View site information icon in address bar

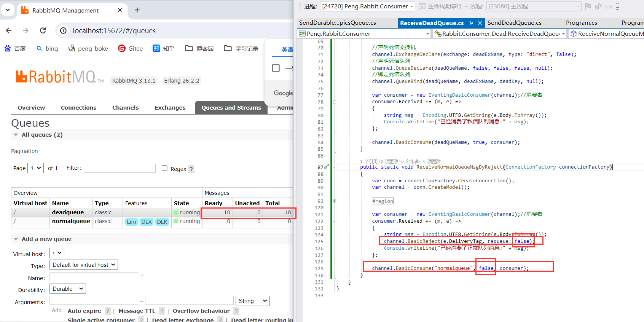[x=64, y=30]
